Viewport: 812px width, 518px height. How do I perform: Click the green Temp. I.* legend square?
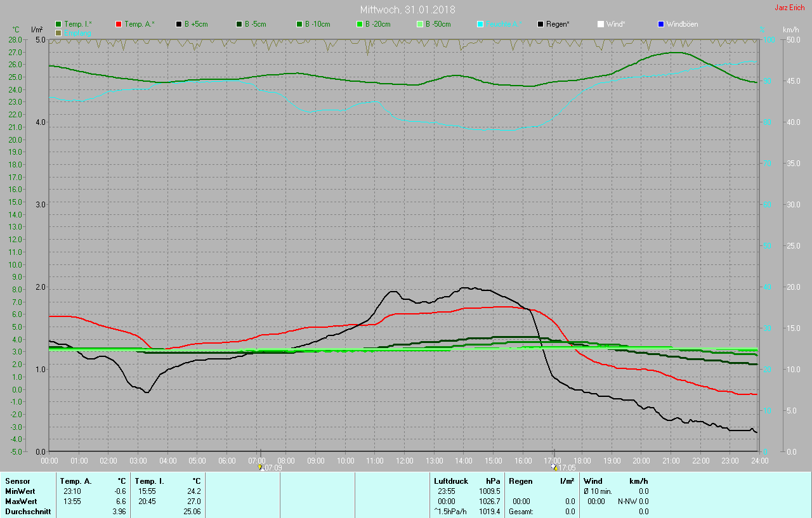pos(59,24)
